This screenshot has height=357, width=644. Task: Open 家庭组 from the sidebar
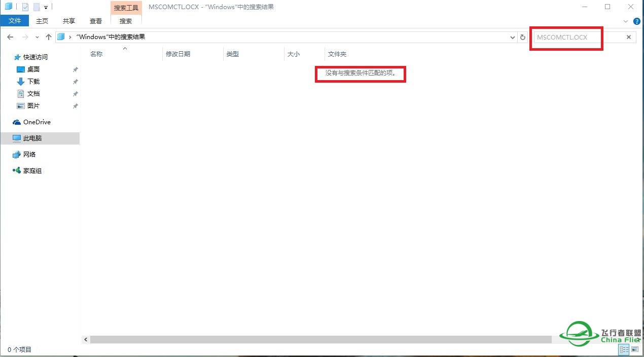(31, 170)
